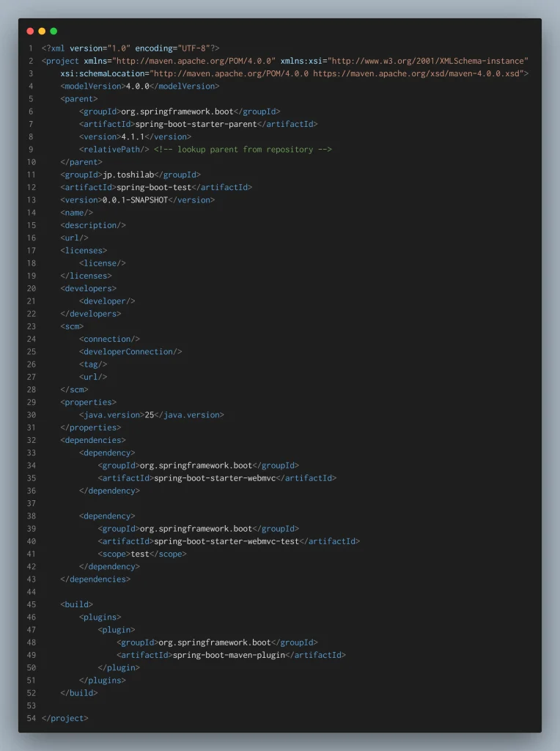Click the dependency groupId on line 39
The image size is (560, 751).
coord(196,529)
